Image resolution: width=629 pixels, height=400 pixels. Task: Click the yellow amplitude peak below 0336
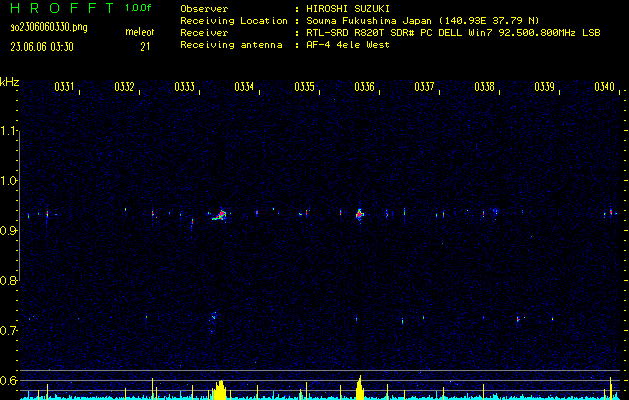point(360,388)
